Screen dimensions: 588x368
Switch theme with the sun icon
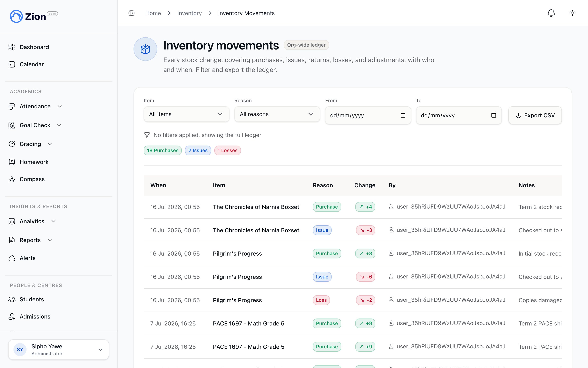coord(572,13)
